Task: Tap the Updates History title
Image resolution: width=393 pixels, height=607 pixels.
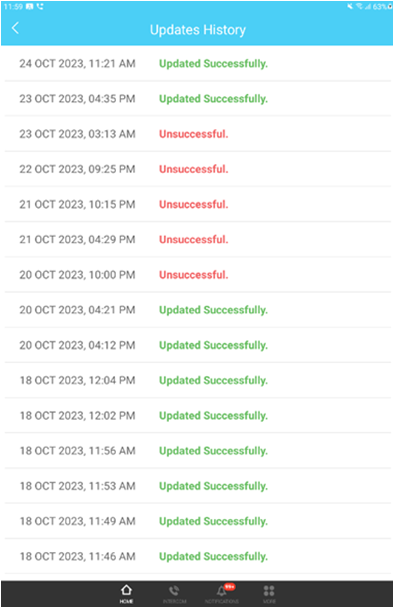Action: (197, 30)
